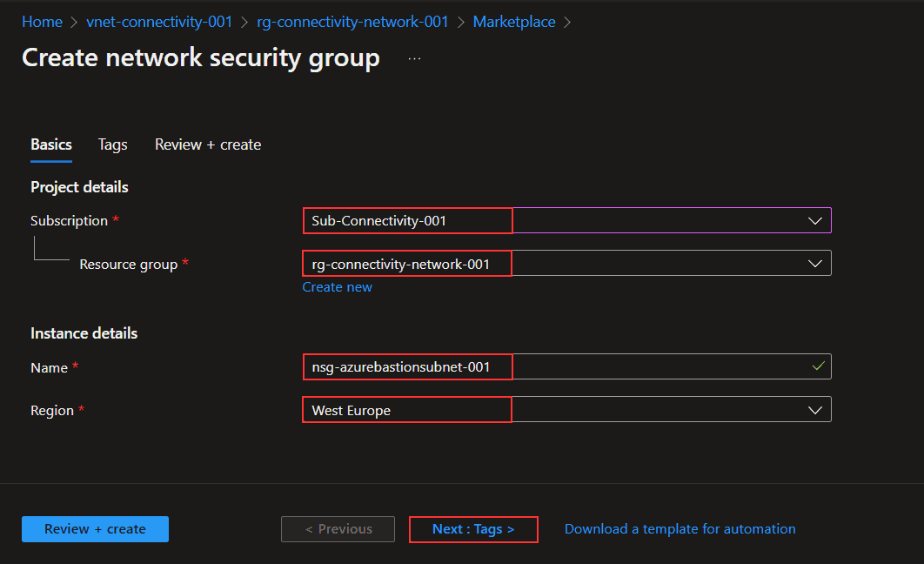Screen dimensions: 924x564
Task: Switch to the Review + create tab
Action: (207, 144)
